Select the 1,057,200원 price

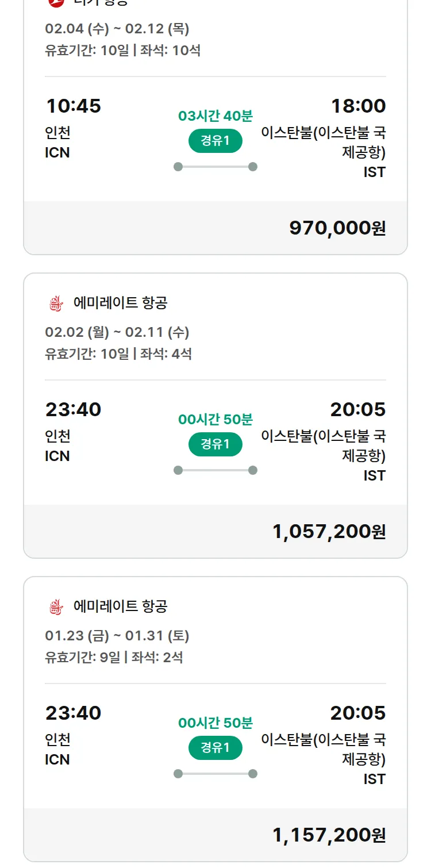pyautogui.click(x=329, y=532)
